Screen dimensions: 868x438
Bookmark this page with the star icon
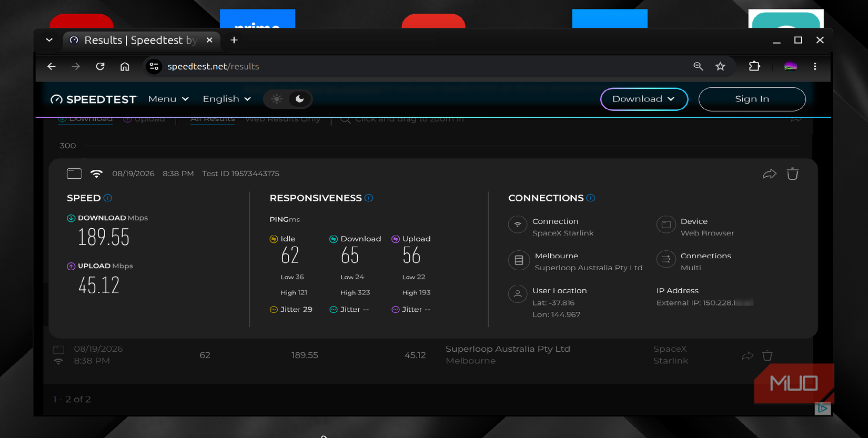[x=720, y=66]
